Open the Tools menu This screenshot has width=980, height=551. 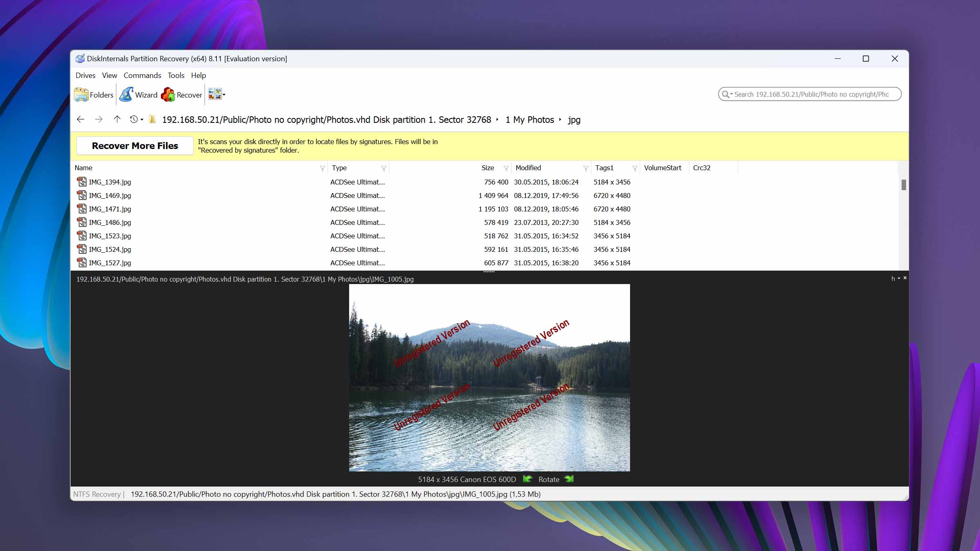coord(176,76)
